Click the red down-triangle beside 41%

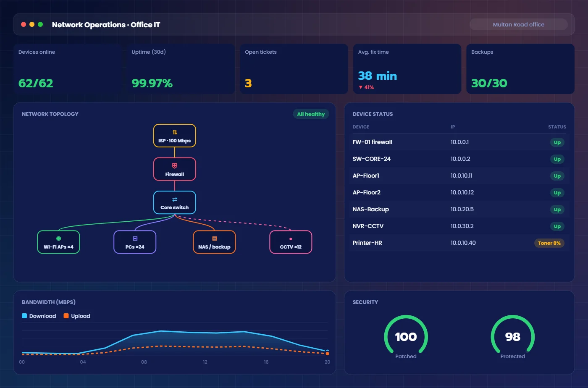point(360,87)
